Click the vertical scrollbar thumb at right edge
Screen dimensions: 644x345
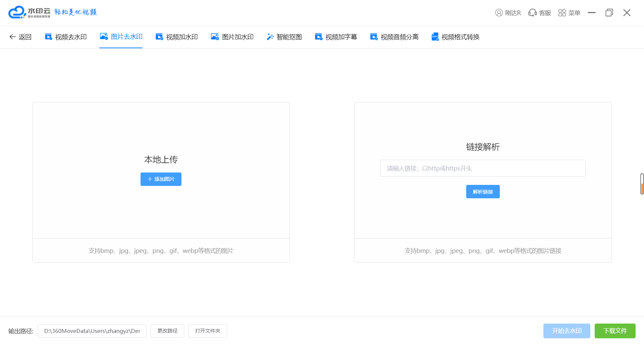[642, 184]
